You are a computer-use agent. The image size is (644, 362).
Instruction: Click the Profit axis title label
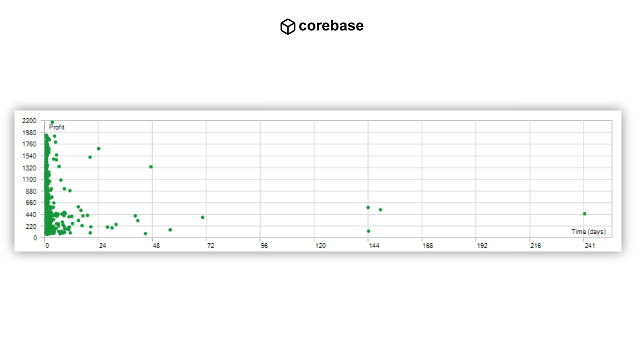[56, 127]
